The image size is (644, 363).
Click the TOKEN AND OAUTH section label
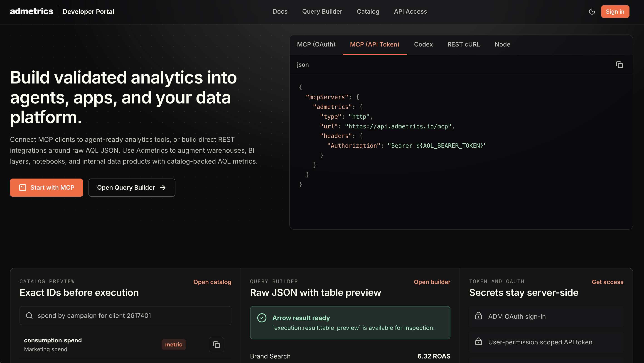(x=497, y=282)
